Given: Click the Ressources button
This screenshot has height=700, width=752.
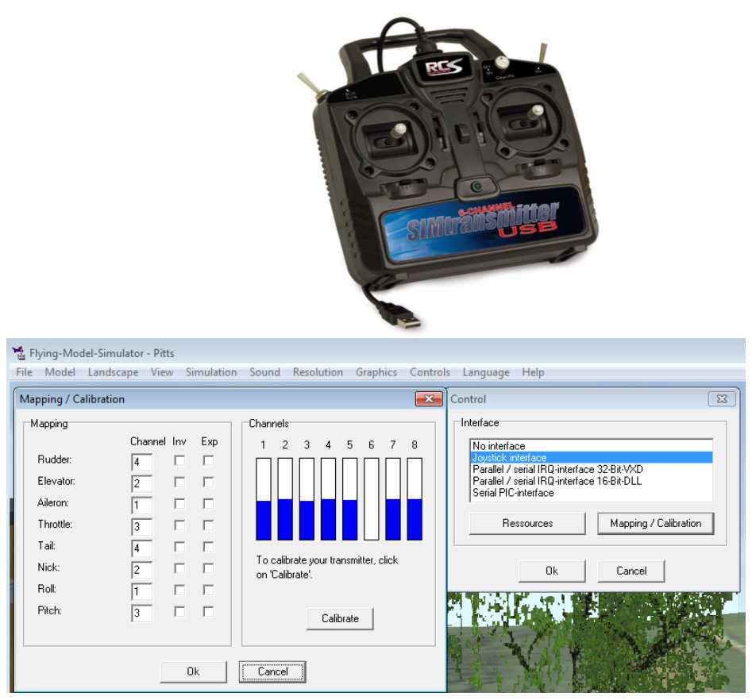Looking at the screenshot, I should point(527,523).
